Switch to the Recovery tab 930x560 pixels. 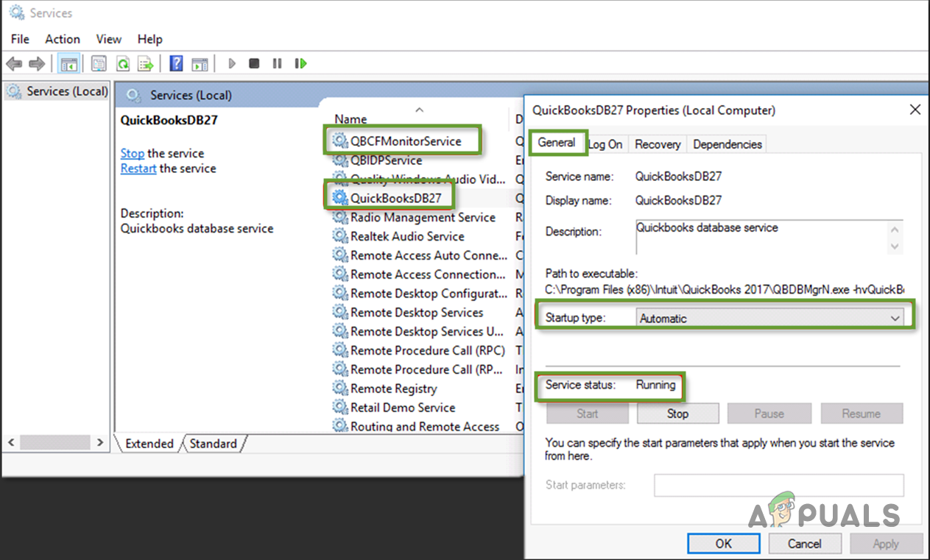(658, 144)
